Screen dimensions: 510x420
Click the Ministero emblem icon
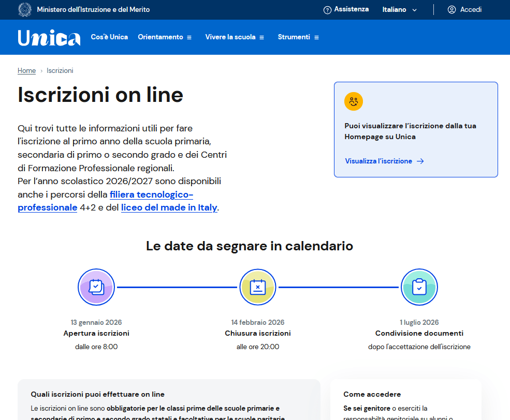click(x=24, y=9)
